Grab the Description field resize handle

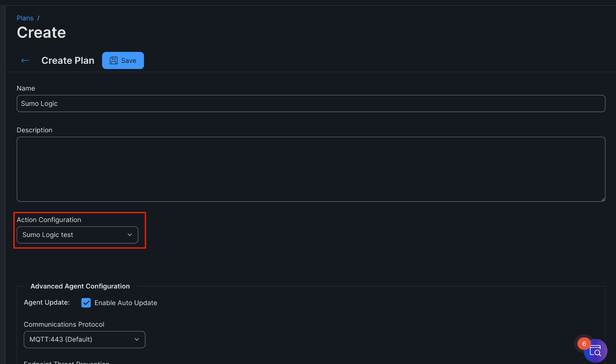[602, 199]
